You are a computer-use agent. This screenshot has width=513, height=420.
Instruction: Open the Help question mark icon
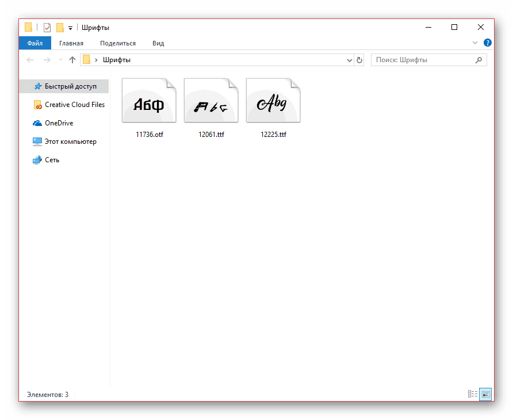point(488,43)
